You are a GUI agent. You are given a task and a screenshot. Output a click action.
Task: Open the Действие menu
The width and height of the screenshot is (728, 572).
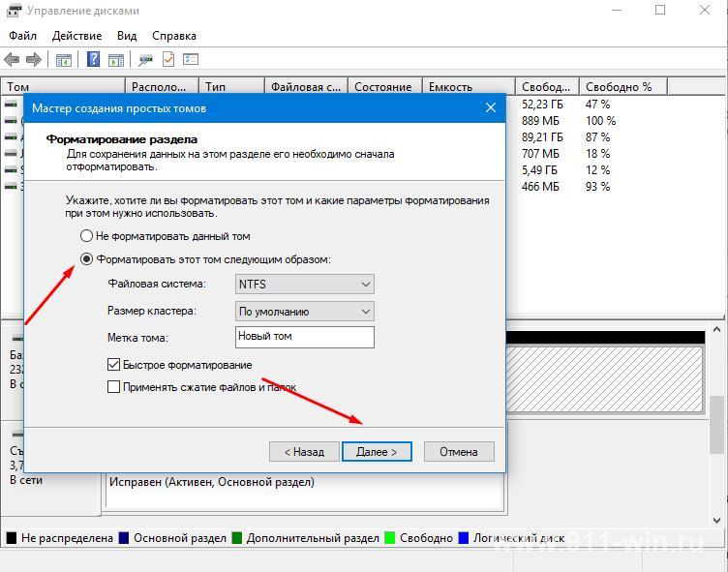pos(76,36)
